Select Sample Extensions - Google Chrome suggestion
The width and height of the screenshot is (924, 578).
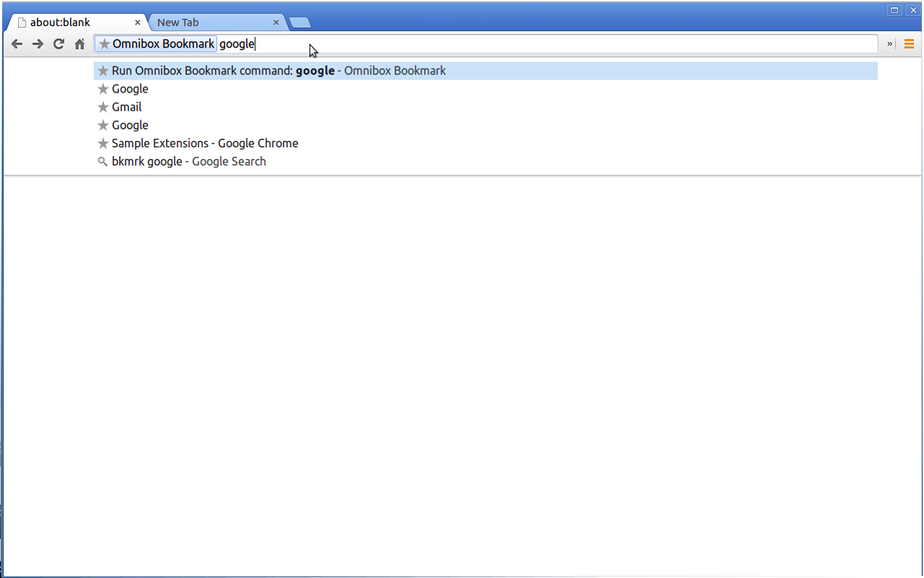click(486, 143)
